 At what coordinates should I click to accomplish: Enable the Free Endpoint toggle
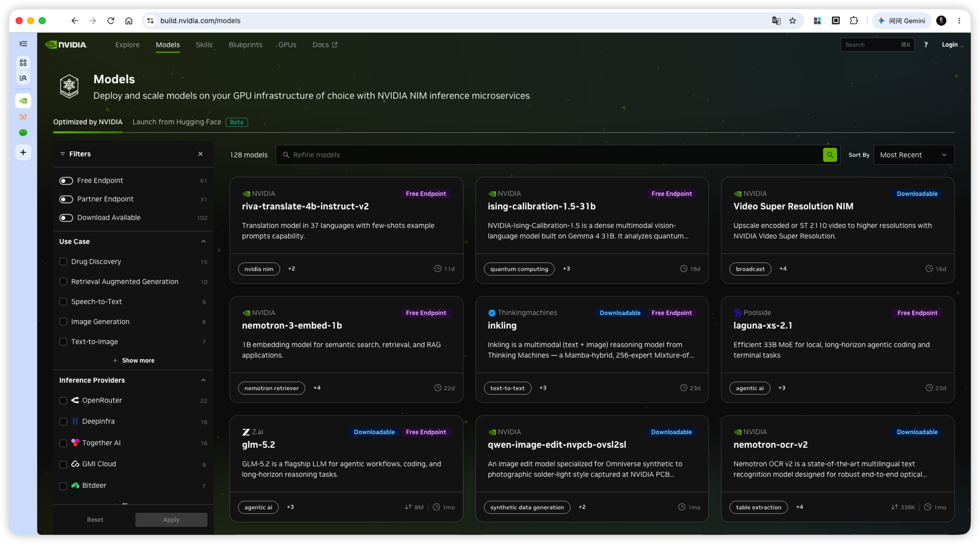(66, 181)
